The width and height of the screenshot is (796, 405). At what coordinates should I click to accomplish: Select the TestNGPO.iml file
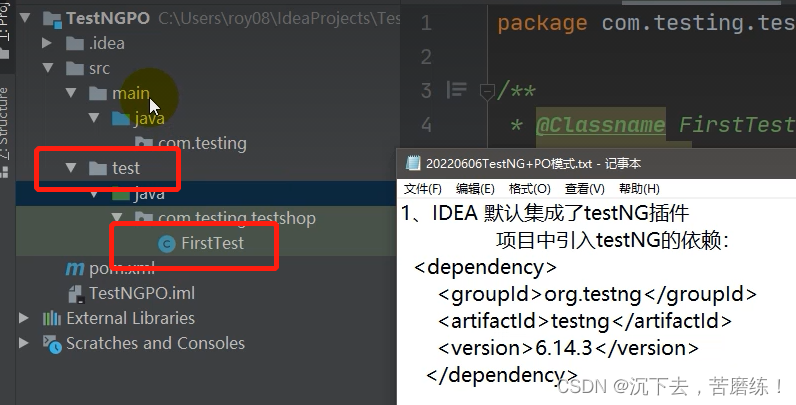coord(142,293)
